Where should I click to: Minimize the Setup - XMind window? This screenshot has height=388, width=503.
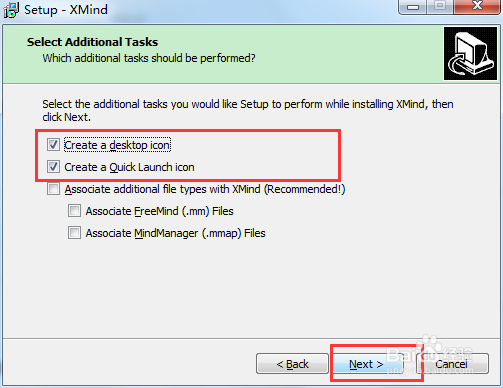(413, 7)
